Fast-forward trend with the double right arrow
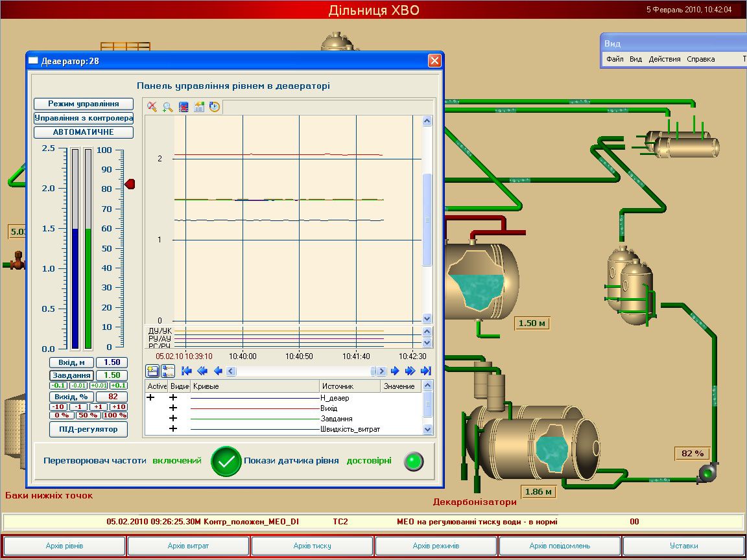The image size is (747, 560). pyautogui.click(x=410, y=371)
